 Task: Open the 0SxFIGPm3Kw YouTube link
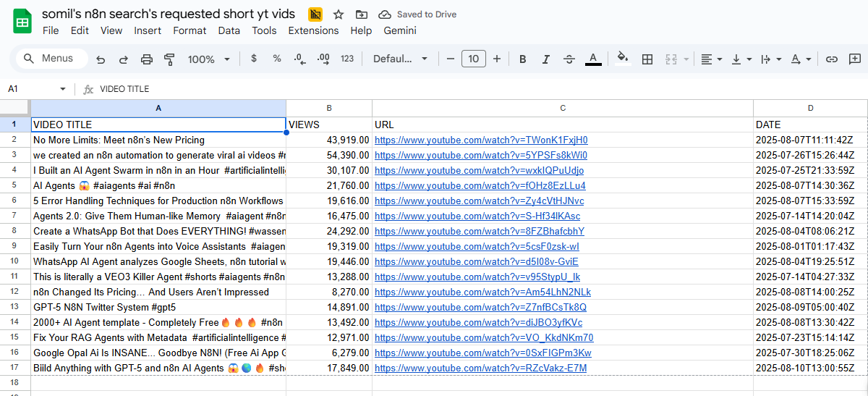[x=483, y=353]
